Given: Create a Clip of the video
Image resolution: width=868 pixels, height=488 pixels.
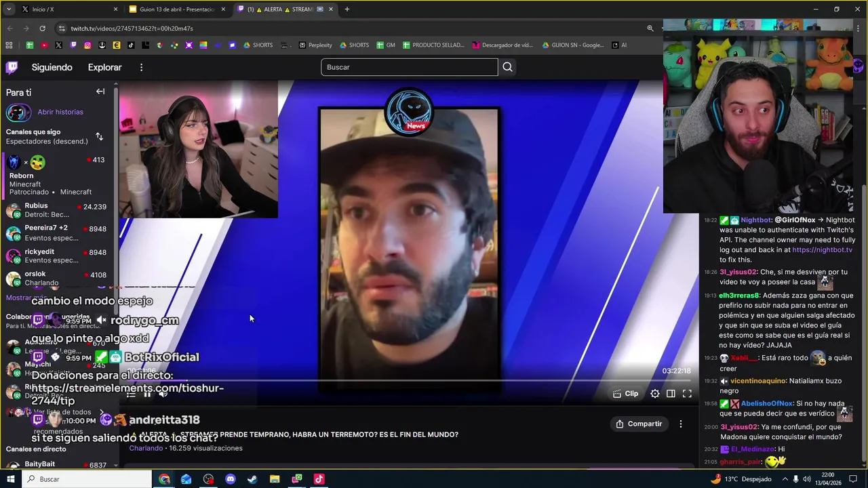Looking at the screenshot, I should pyautogui.click(x=625, y=394).
